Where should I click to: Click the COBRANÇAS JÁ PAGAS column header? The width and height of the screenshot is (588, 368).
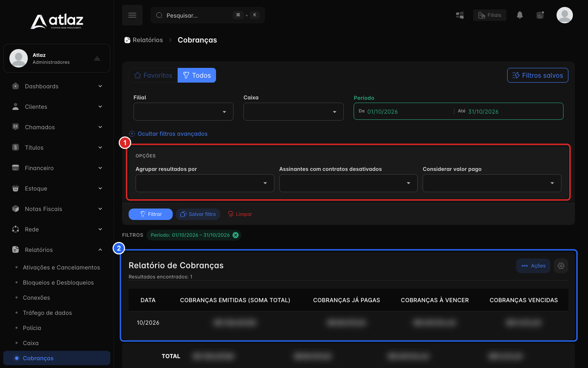[347, 300]
